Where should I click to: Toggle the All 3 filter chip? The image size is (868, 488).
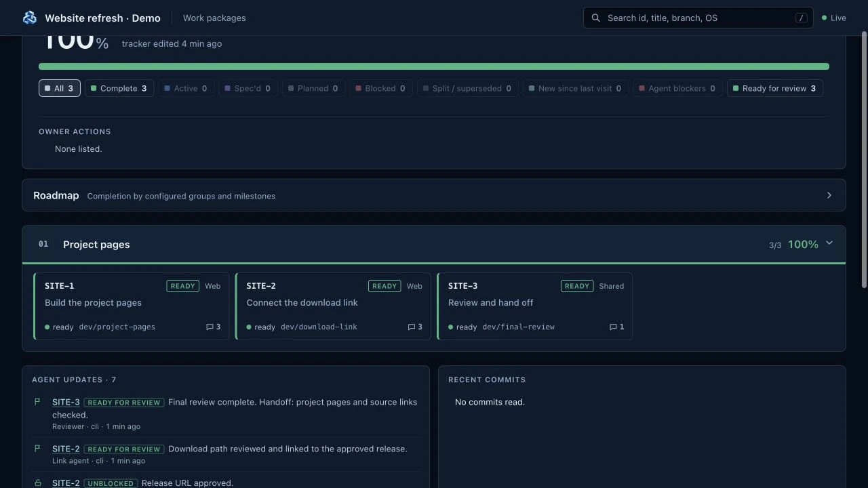60,88
